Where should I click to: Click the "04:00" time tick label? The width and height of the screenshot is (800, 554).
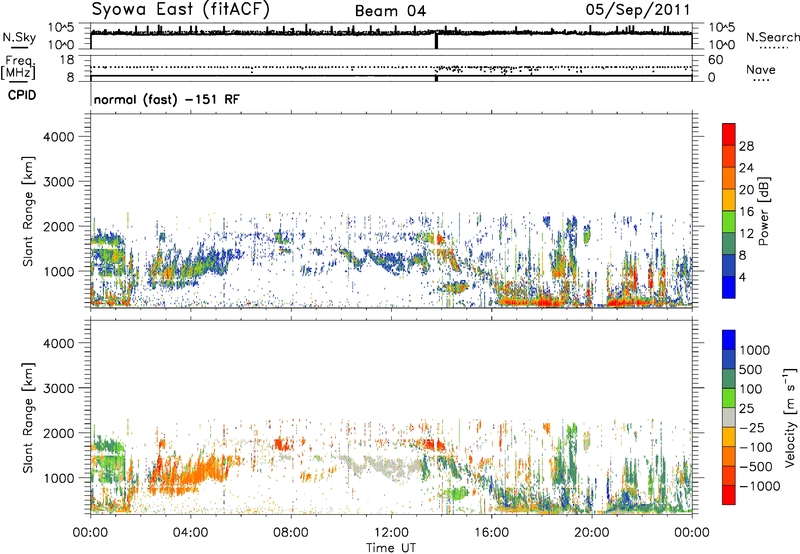[x=190, y=533]
